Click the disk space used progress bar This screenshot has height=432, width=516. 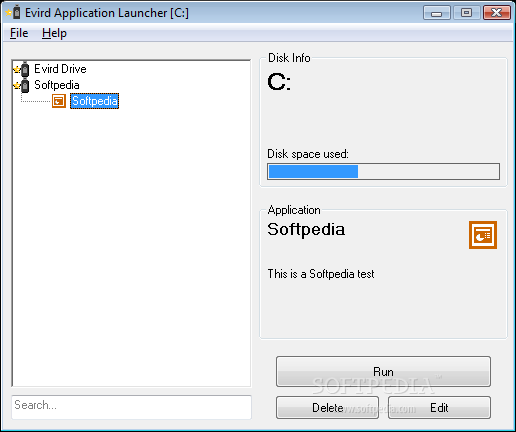pyautogui.click(x=383, y=171)
